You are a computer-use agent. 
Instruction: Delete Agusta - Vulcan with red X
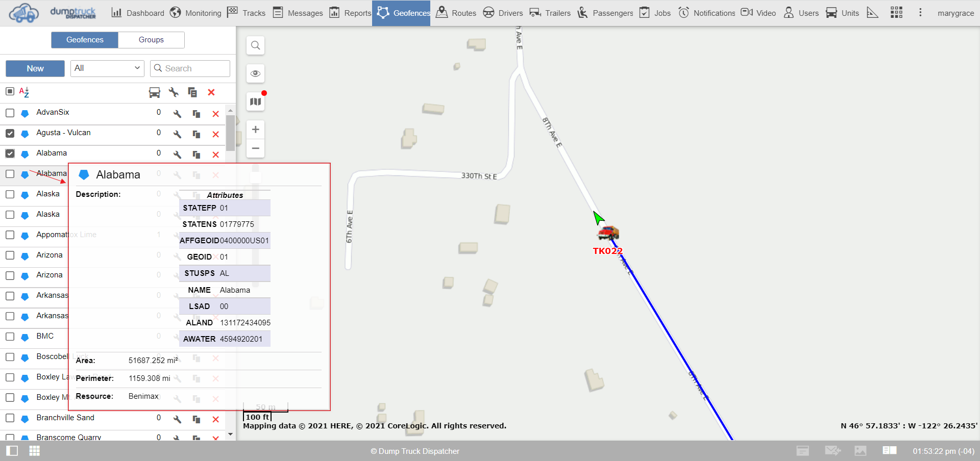pyautogui.click(x=215, y=134)
